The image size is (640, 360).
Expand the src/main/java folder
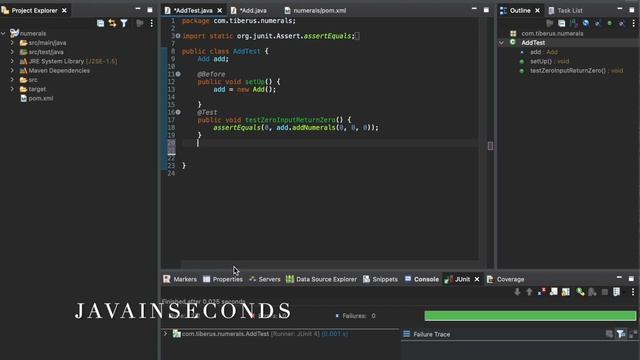point(12,43)
